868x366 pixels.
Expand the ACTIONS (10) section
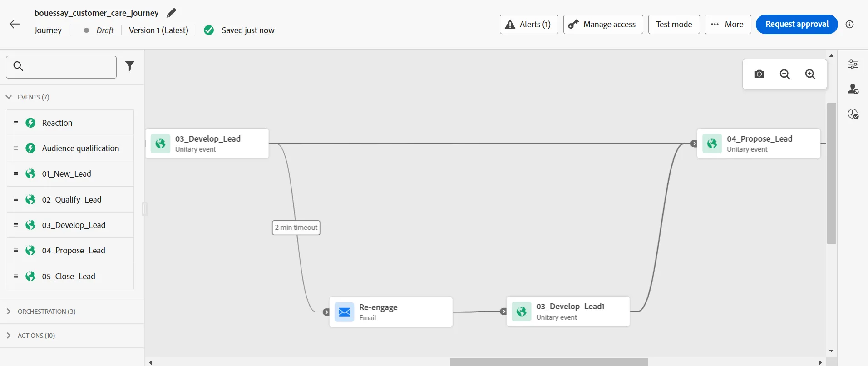[x=9, y=336]
